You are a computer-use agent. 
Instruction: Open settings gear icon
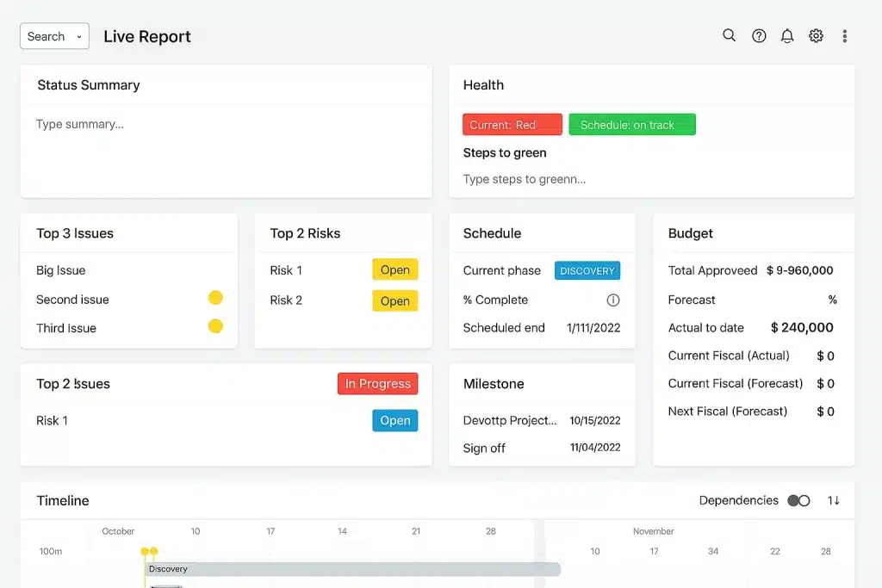816,36
